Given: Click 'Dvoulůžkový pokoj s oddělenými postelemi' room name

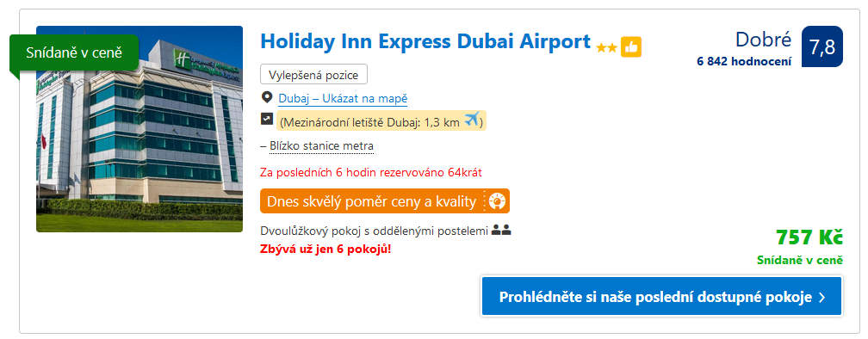Looking at the screenshot, I should click(x=375, y=231).
